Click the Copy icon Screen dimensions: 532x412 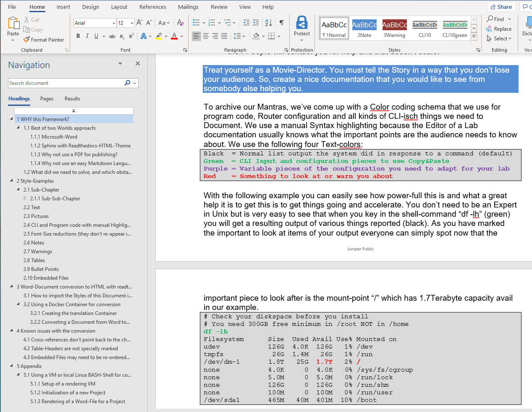pyautogui.click(x=26, y=30)
